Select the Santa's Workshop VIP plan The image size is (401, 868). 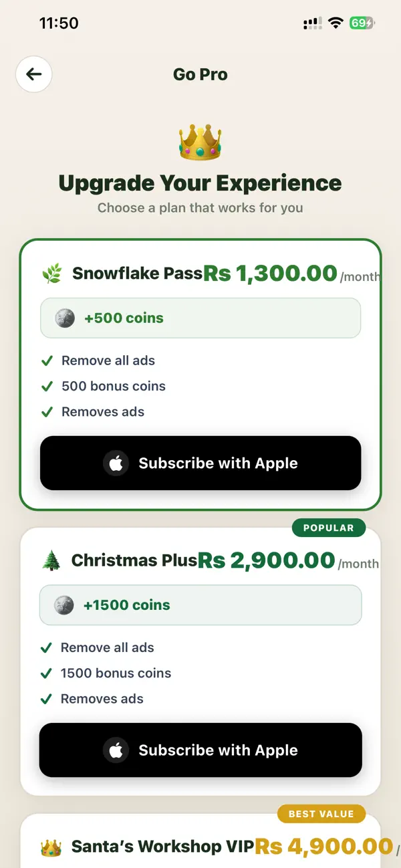coord(200,841)
